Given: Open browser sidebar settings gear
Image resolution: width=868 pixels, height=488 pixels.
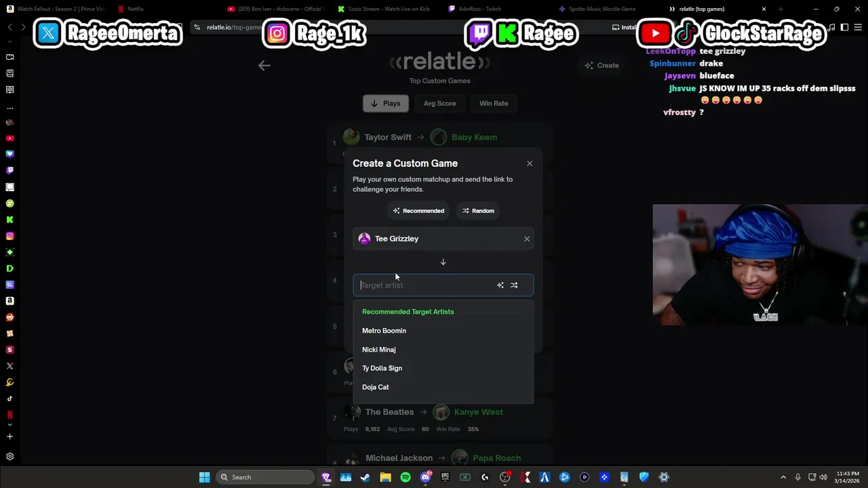Looking at the screenshot, I should coord(9,457).
